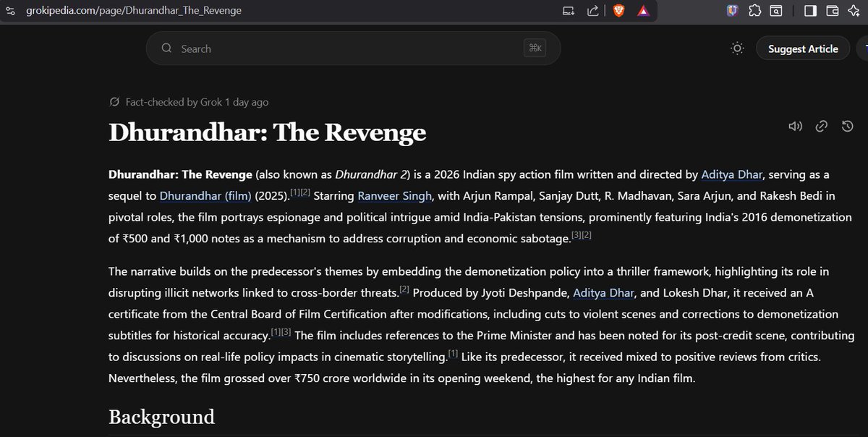Open citation [1] after '(2025)'
This screenshot has height=437, width=868.
[295, 192]
